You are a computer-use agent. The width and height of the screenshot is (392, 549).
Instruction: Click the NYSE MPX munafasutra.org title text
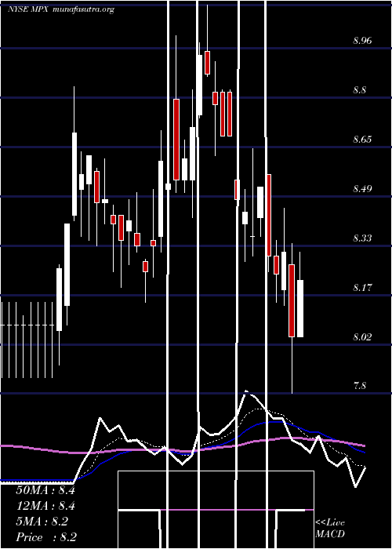click(61, 9)
